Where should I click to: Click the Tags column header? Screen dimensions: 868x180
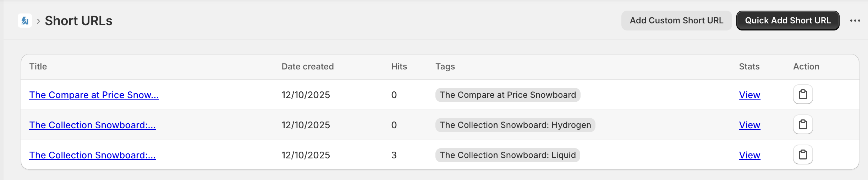(x=445, y=67)
